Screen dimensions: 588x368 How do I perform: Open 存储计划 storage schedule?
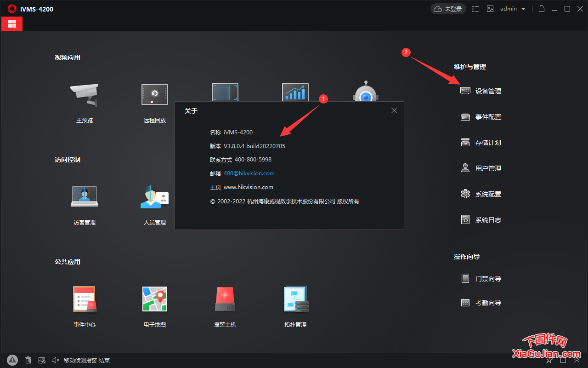pos(481,143)
